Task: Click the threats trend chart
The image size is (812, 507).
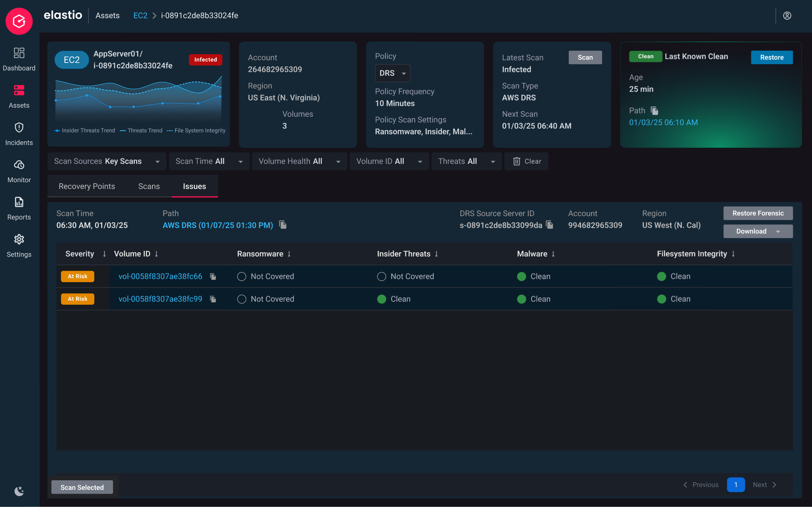Action: click(x=138, y=100)
